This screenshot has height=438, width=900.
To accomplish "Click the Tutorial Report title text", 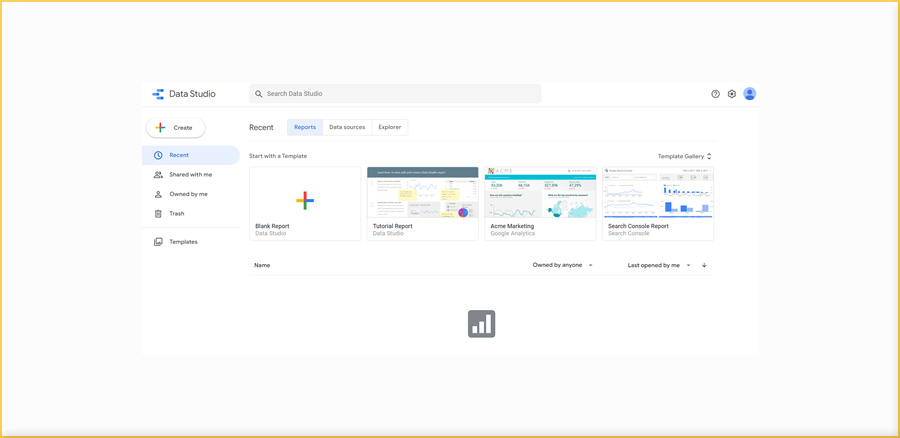I will [393, 226].
